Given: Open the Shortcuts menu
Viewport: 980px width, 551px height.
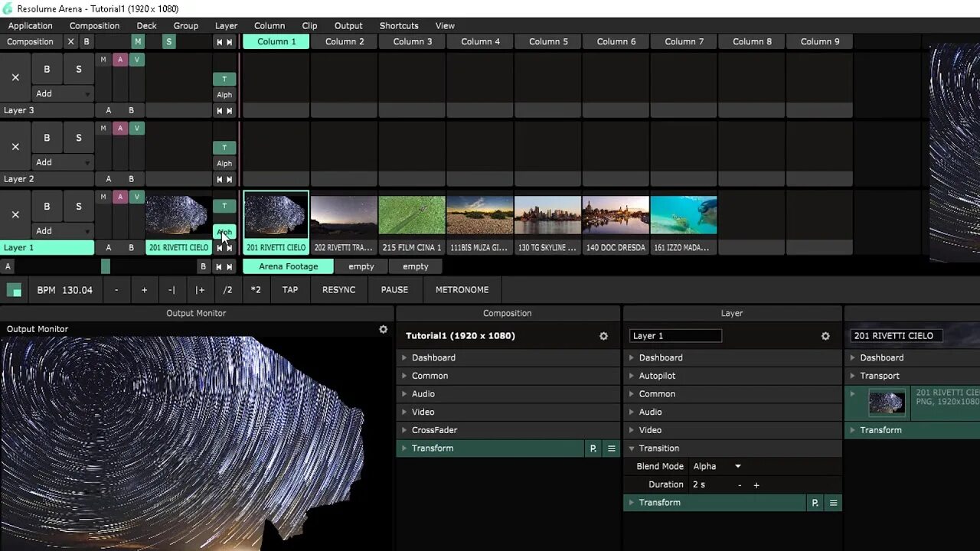Looking at the screenshot, I should [399, 25].
